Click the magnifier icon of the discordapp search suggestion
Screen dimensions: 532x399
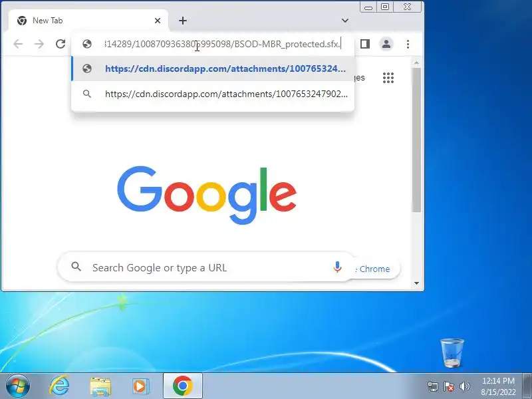tap(87, 94)
